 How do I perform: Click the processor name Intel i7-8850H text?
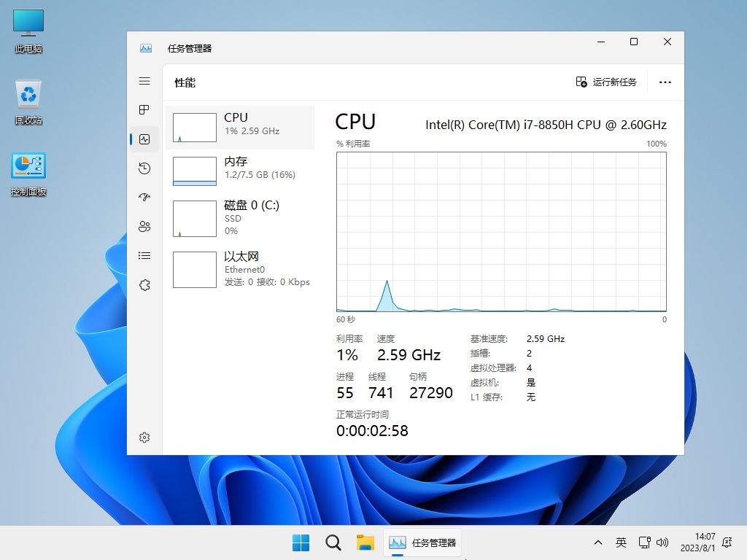546,125
